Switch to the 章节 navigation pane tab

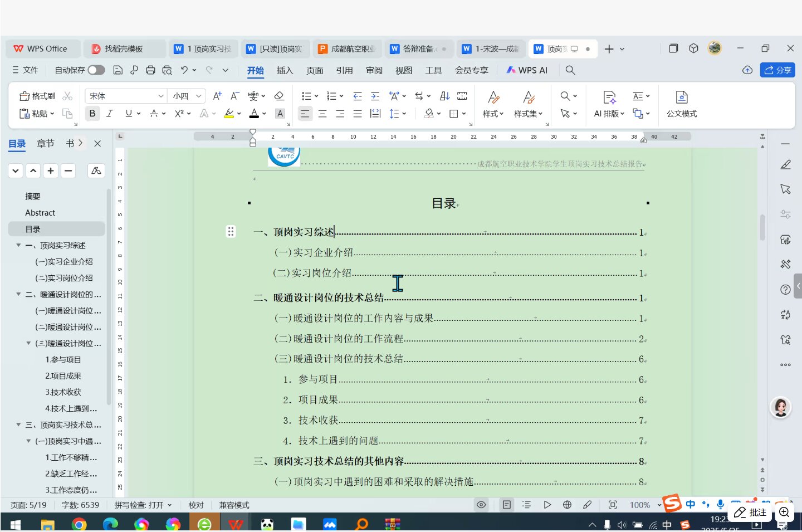46,143
